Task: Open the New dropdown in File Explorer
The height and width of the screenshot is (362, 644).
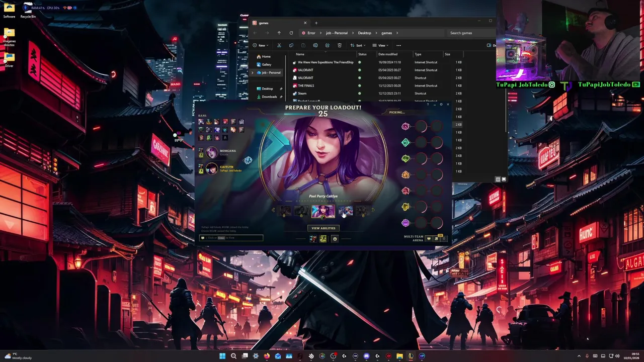Action: tap(262, 45)
